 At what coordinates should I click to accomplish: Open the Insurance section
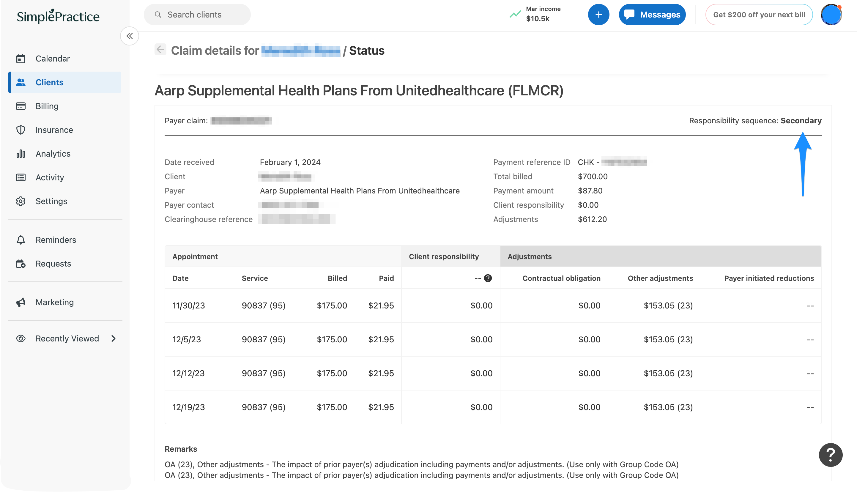point(54,130)
